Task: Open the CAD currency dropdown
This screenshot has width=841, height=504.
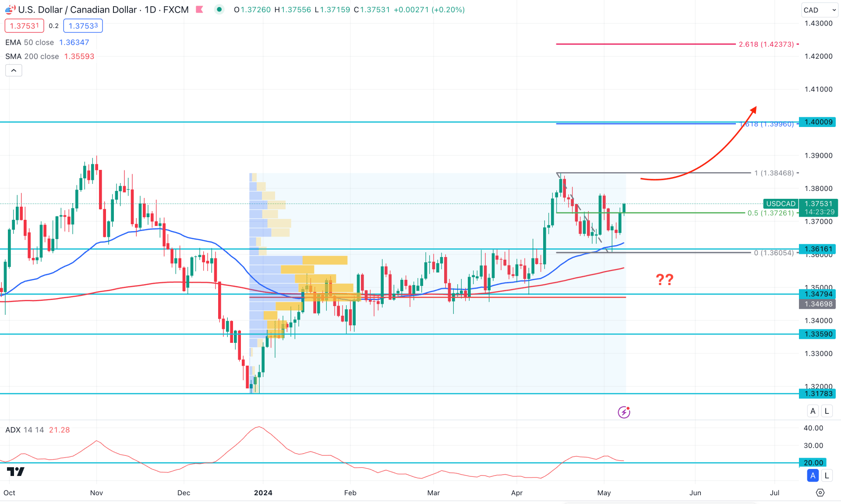Action: (820, 10)
